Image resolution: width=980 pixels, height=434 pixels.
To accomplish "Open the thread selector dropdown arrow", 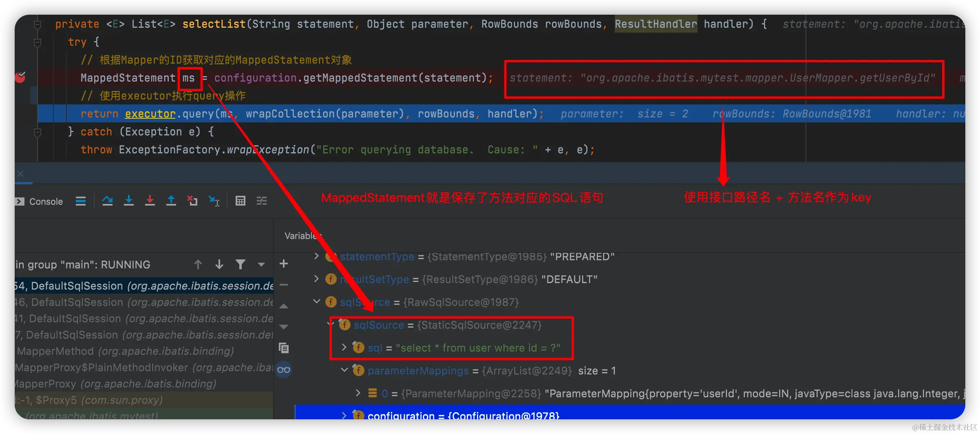I will click(x=261, y=265).
